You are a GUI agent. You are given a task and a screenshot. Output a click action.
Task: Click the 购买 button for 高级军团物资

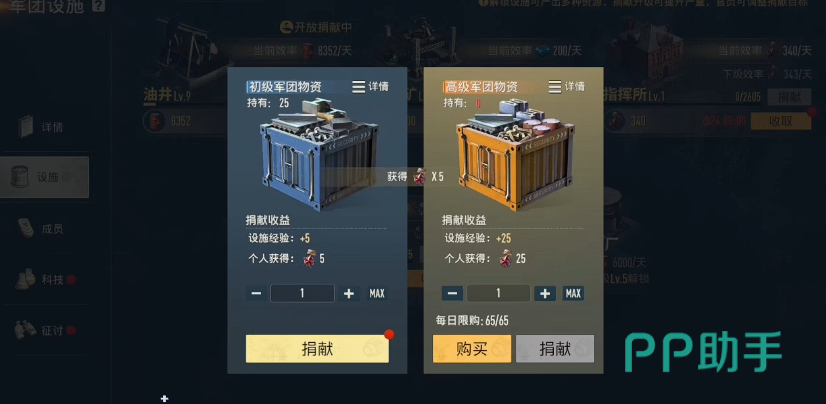[x=472, y=349]
